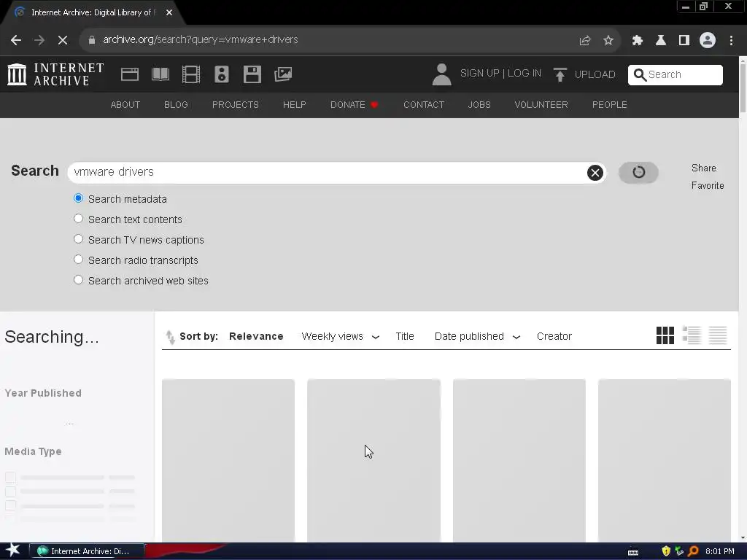Image resolution: width=747 pixels, height=560 pixels.
Task: Click the Share link
Action: point(704,168)
